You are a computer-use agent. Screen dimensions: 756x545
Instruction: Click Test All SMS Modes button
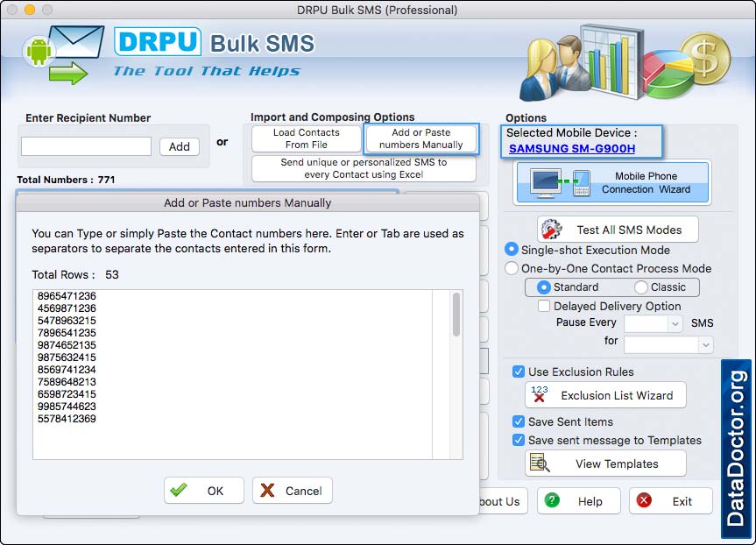618,230
